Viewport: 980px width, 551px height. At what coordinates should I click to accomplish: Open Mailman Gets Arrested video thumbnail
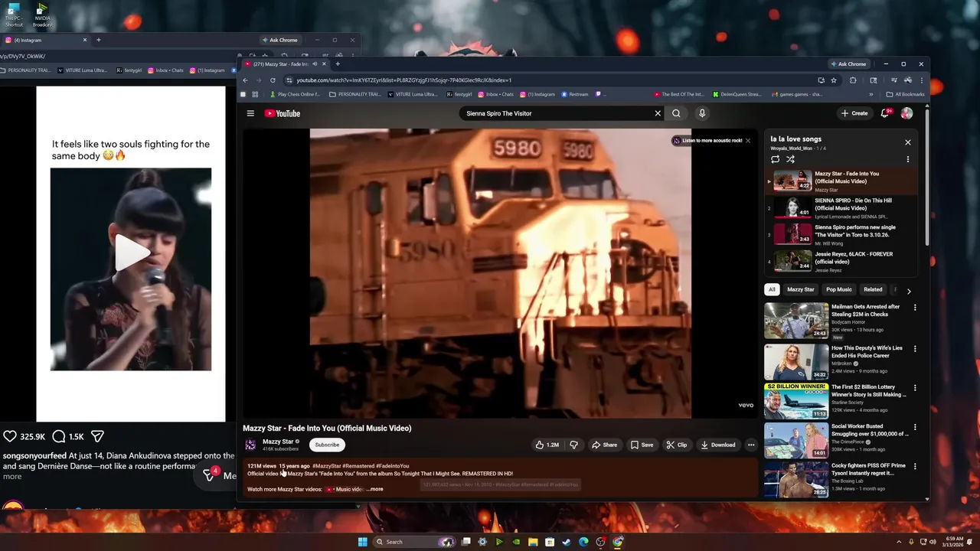pyautogui.click(x=796, y=321)
